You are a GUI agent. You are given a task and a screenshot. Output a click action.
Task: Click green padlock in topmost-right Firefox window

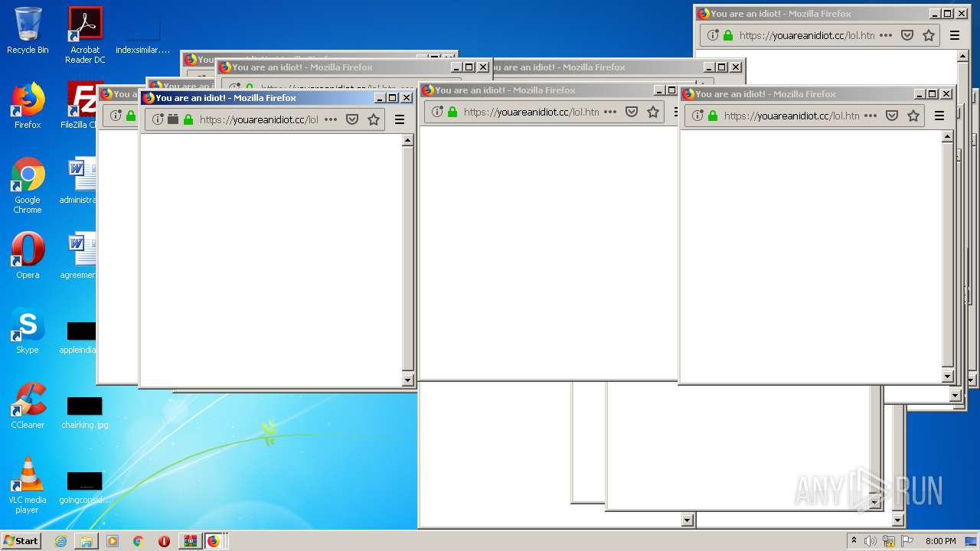728,35
